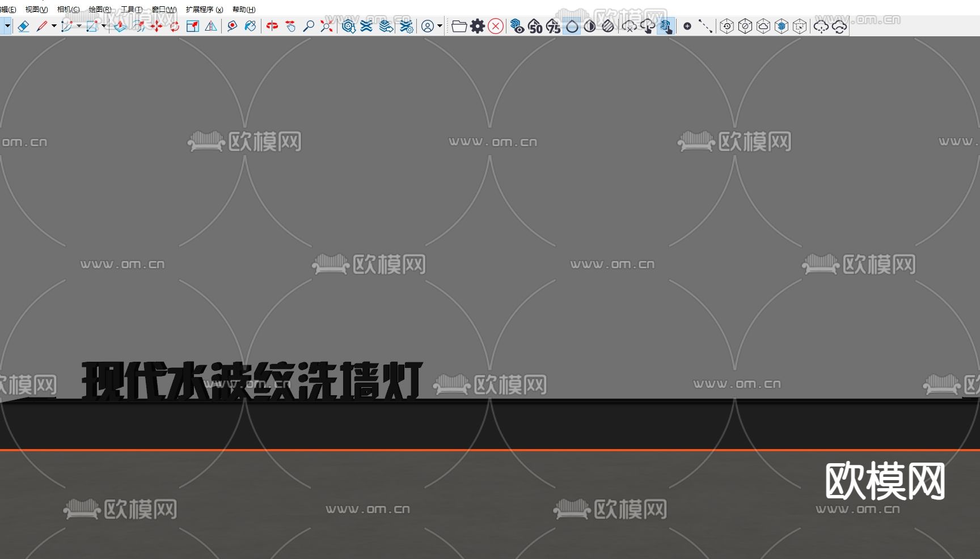Click the user account profile icon
The height and width of the screenshot is (559, 980).
428,26
